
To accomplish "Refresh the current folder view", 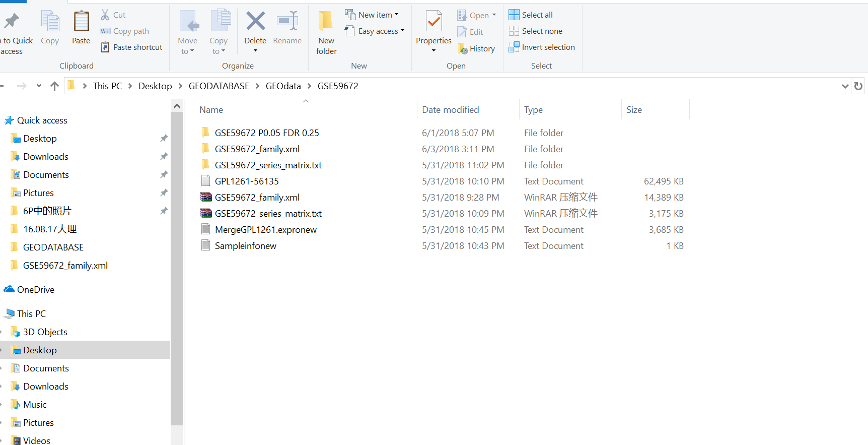I will (858, 86).
